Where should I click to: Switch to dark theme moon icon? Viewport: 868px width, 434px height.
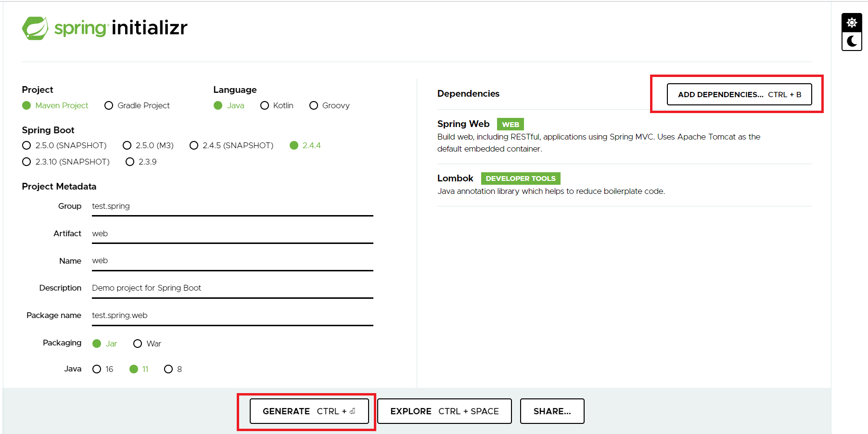[852, 41]
